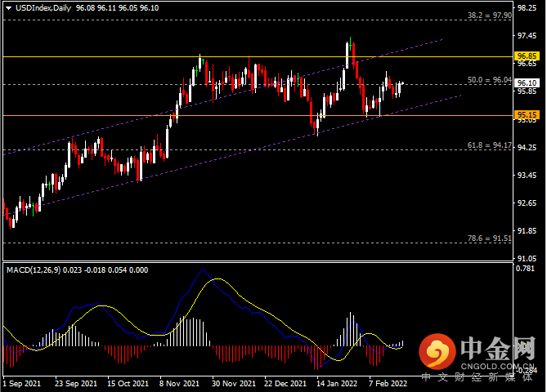The width and height of the screenshot is (547, 392).
Task: Select the 94.25 price axis label
Action: pos(527,147)
